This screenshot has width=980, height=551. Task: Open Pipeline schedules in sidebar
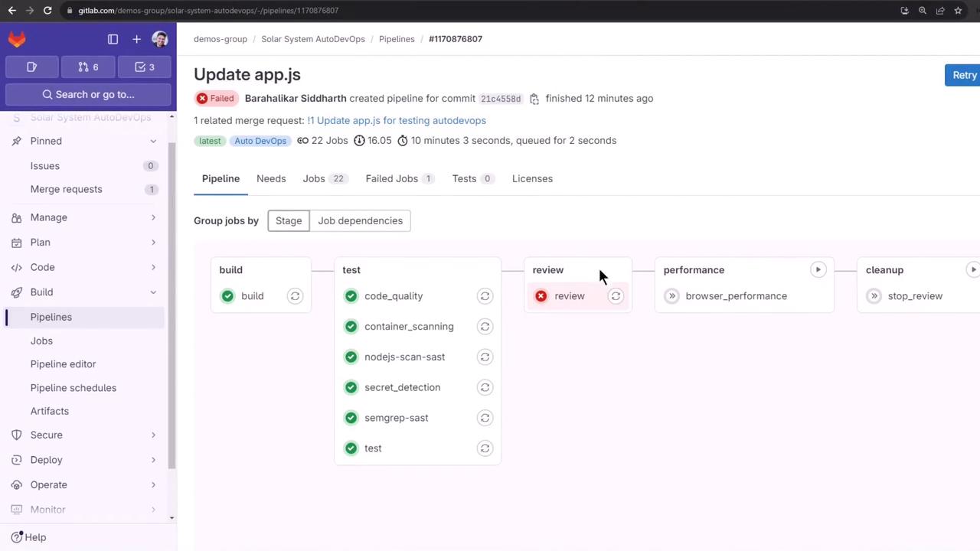coord(84,388)
